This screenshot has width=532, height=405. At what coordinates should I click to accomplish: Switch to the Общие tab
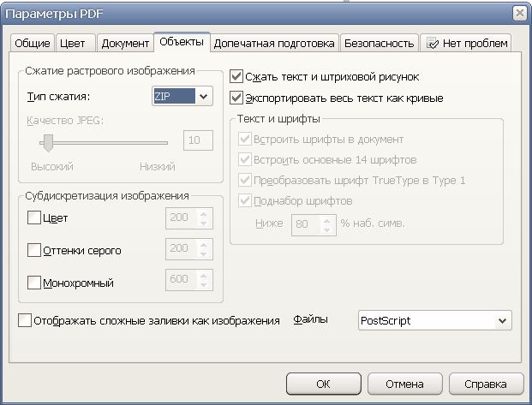pos(32,43)
